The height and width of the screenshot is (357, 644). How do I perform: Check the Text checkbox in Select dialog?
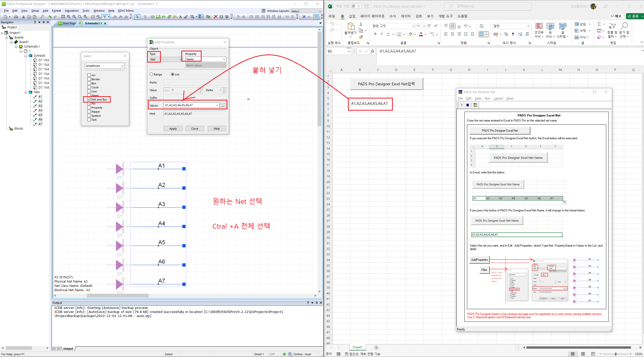89,120
